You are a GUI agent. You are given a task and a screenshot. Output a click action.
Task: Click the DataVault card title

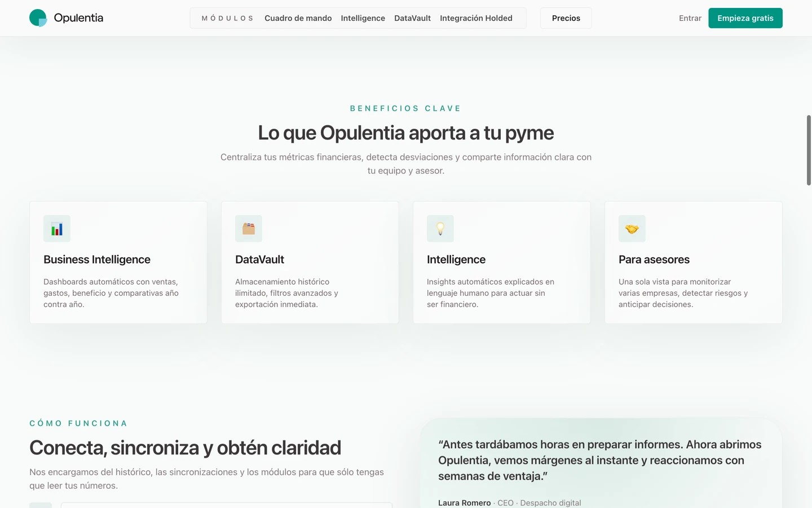pos(259,260)
